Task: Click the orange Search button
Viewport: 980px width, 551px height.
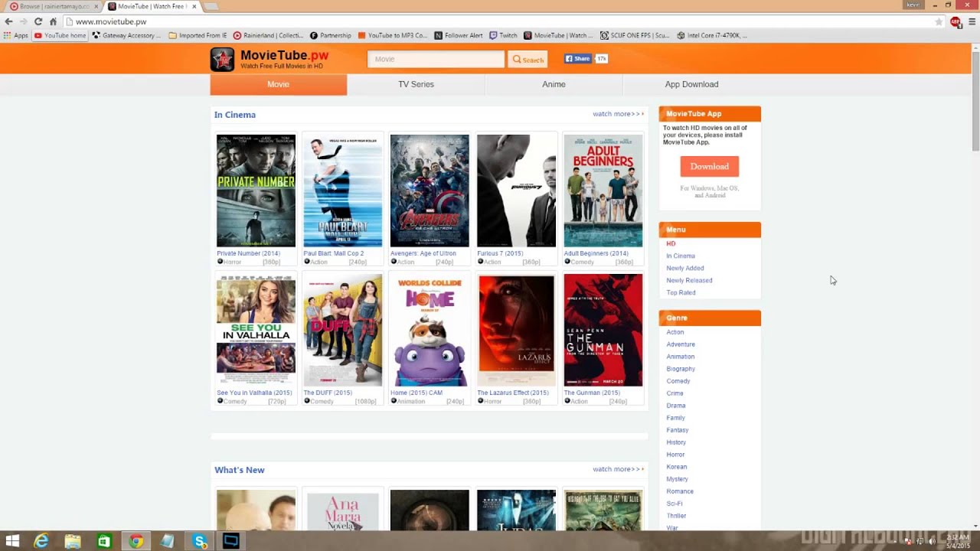Action: pos(528,59)
